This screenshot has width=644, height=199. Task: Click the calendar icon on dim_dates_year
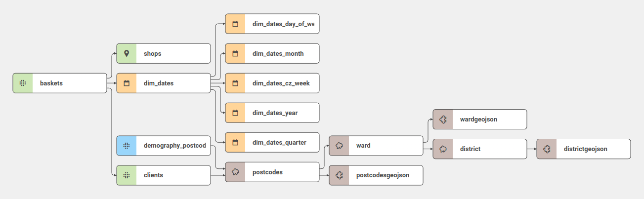pyautogui.click(x=235, y=113)
